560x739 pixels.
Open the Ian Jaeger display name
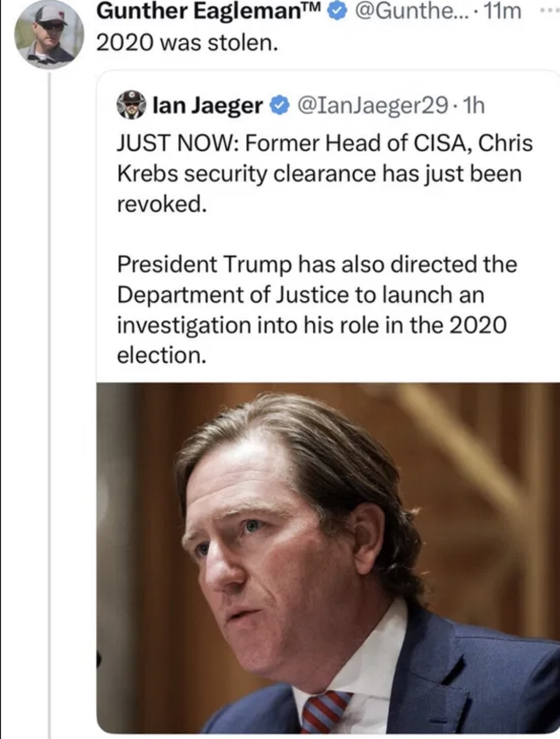207,105
